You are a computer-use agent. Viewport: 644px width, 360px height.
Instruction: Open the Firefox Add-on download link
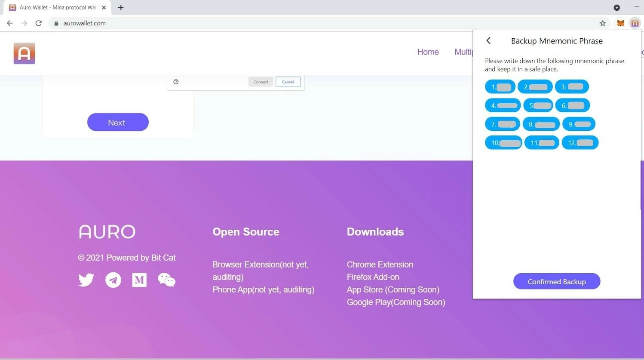[x=373, y=277]
